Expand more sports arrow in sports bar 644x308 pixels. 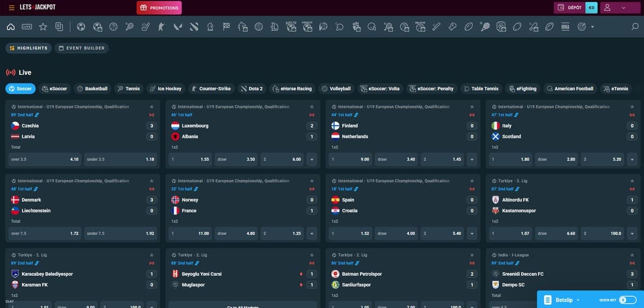coord(592,26)
